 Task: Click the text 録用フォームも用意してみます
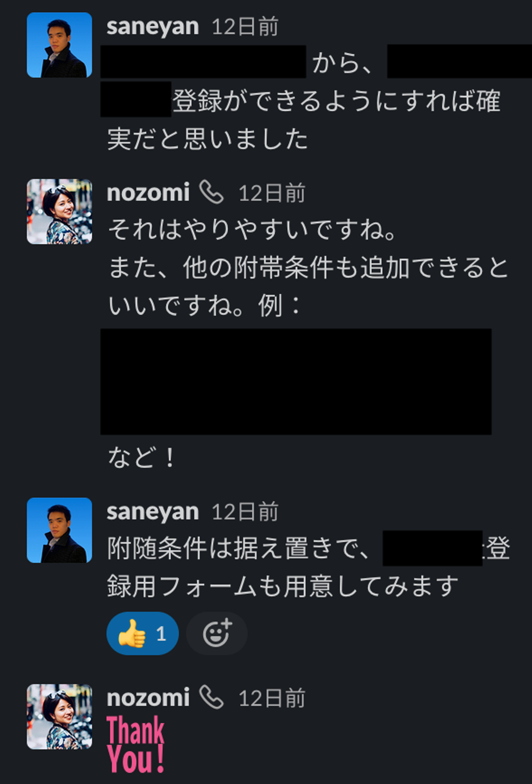282,586
